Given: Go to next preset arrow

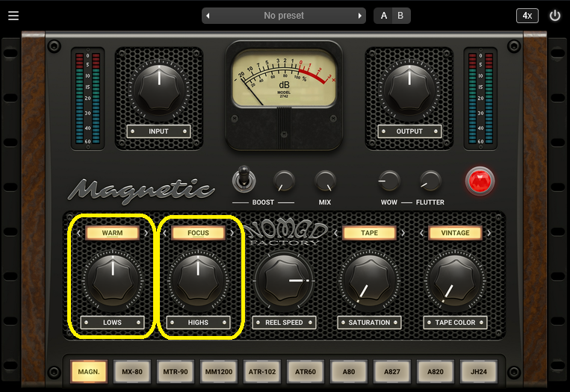Looking at the screenshot, I should point(360,16).
